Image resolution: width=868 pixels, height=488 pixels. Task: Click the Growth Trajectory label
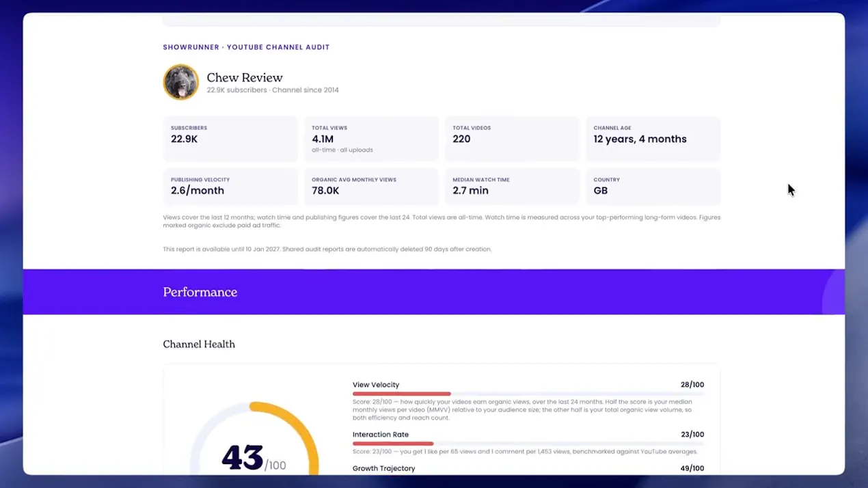(x=384, y=469)
